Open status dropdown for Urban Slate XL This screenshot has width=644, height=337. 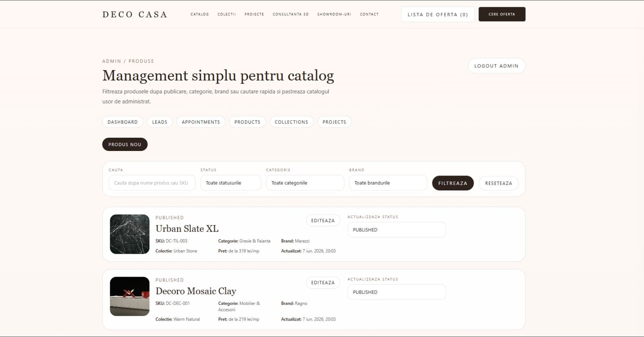tap(396, 229)
